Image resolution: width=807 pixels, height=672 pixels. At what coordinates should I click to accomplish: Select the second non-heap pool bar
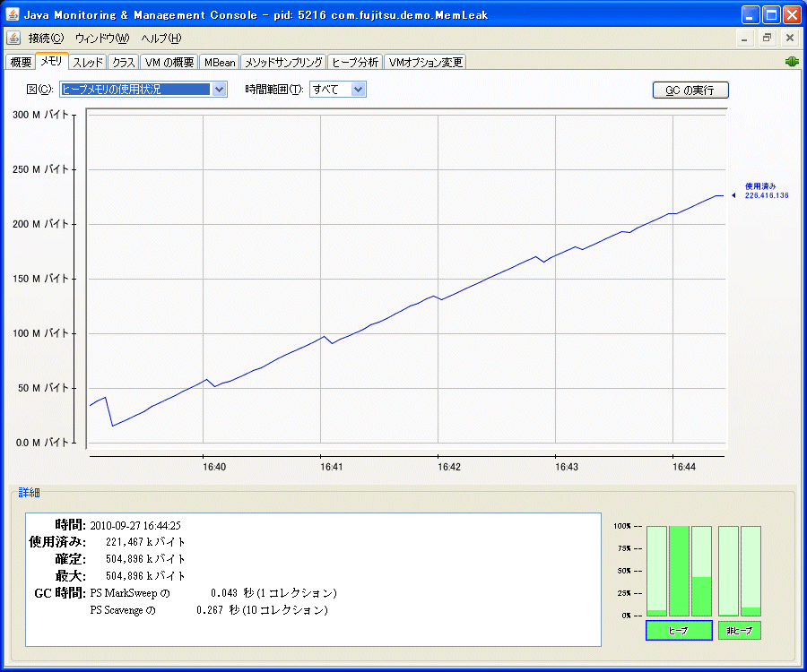point(751,571)
